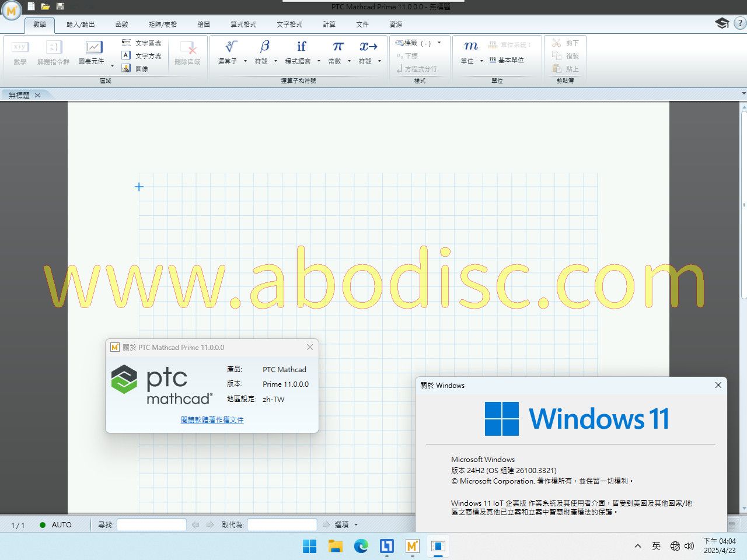747x560 pixels.
Task: Select the 無標題 worksheet tab
Action: (19, 95)
